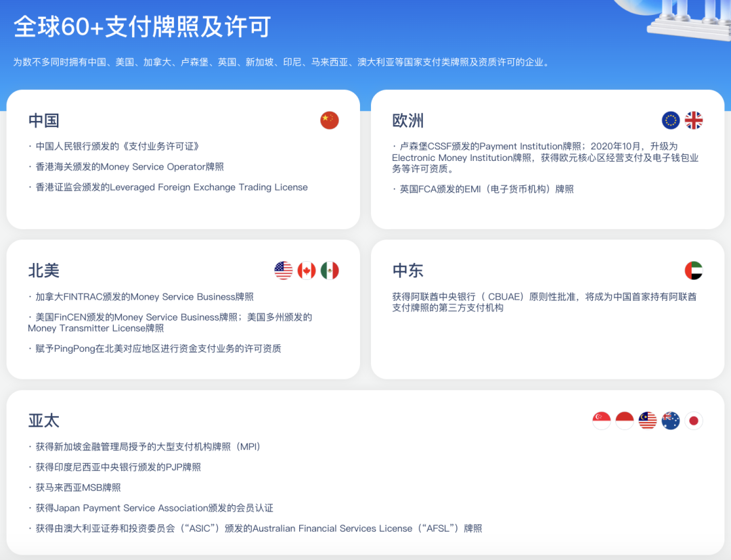The height and width of the screenshot is (560, 731).
Task: Click the Malaysia flag icon
Action: point(648,421)
